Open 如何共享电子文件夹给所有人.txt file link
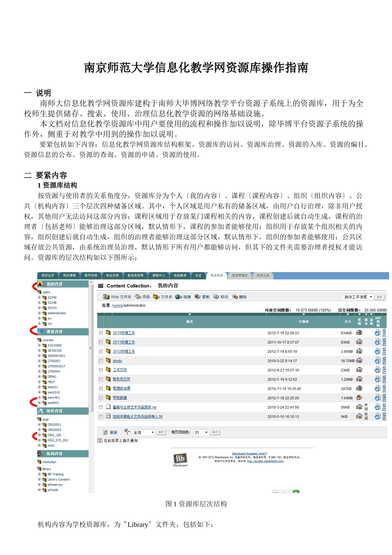The width and height of the screenshot is (392, 555). 138,417
